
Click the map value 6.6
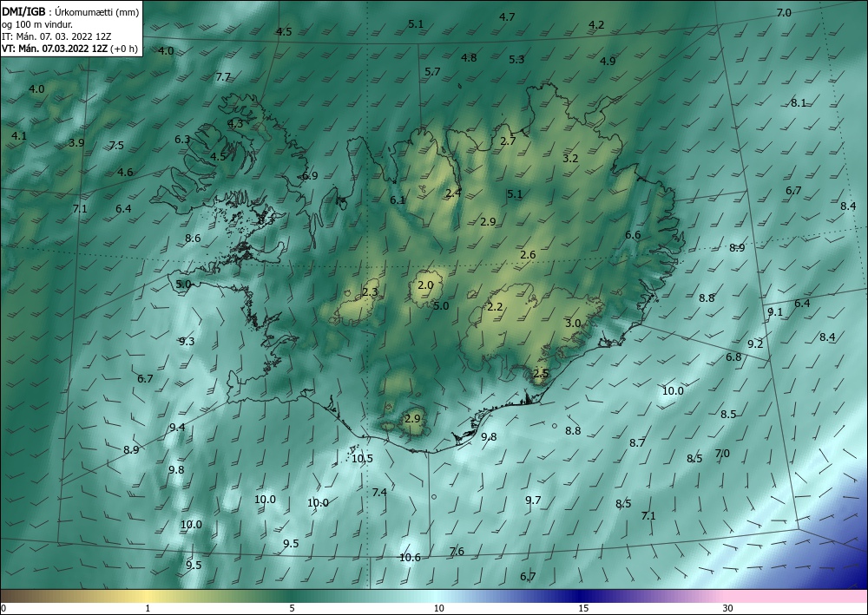pyautogui.click(x=633, y=235)
